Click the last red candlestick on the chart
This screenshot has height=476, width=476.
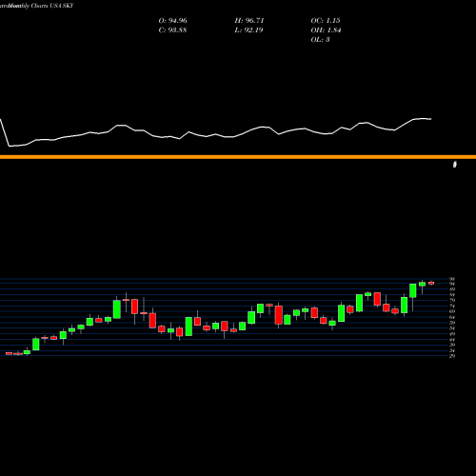pyautogui.click(x=431, y=283)
